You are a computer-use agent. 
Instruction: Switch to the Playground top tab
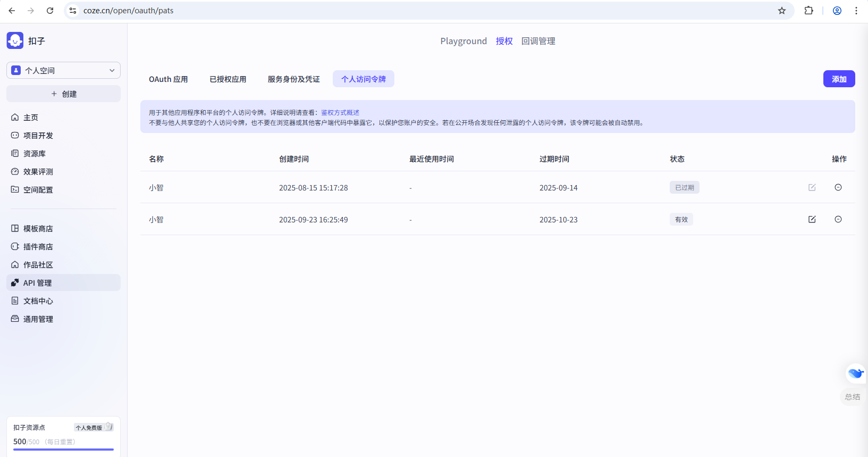pyautogui.click(x=464, y=41)
